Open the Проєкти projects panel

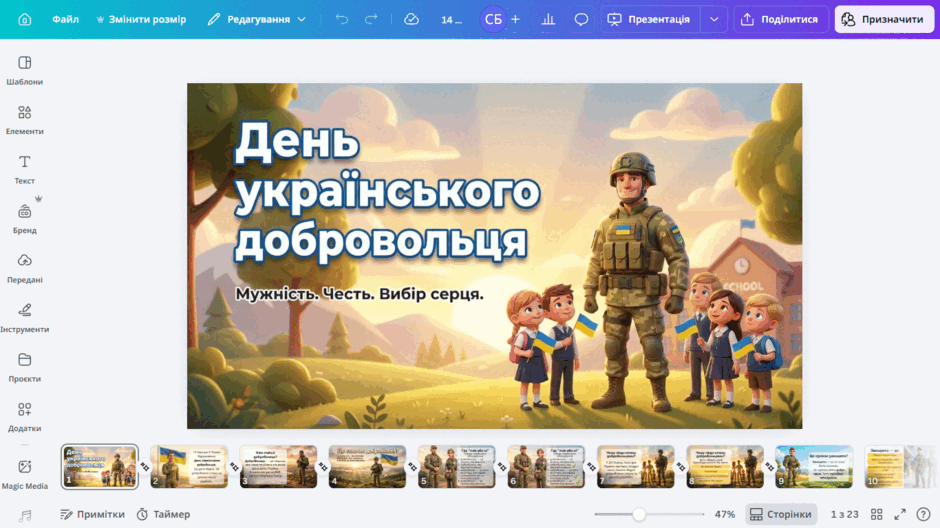pyautogui.click(x=25, y=367)
